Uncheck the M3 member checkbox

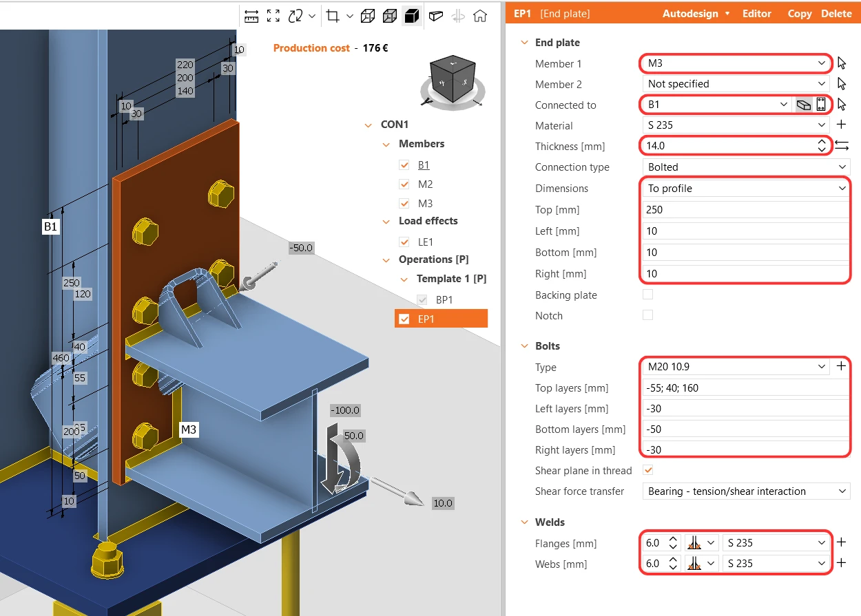tap(404, 204)
